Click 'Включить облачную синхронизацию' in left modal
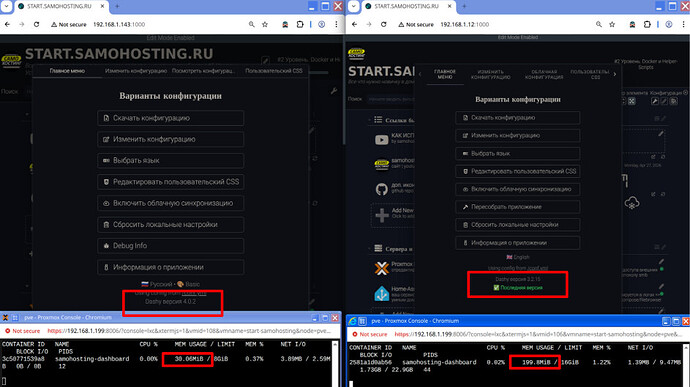Image resolution: width=690 pixels, height=387 pixels. [171, 203]
